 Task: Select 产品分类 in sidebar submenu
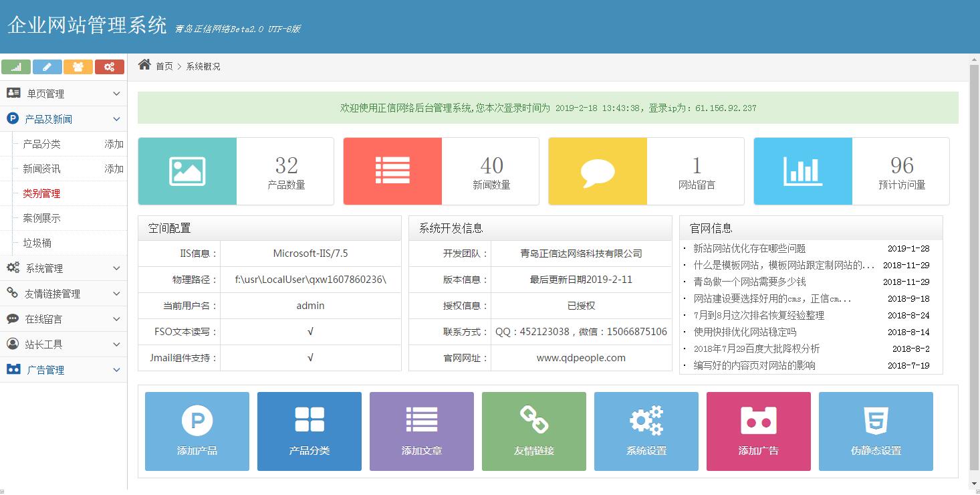[x=41, y=144]
